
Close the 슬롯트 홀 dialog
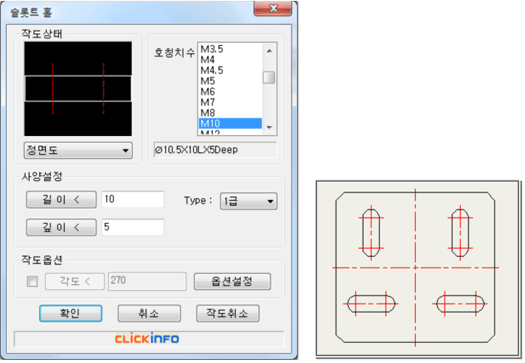[273, 8]
